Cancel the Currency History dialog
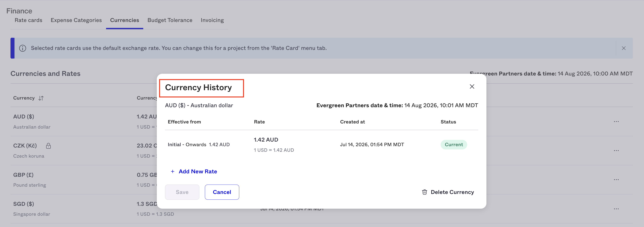 [222, 192]
